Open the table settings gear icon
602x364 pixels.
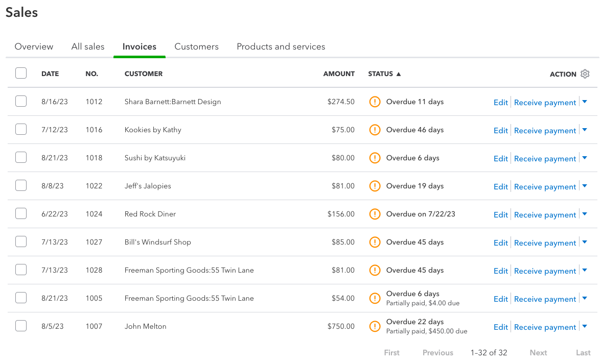tap(585, 74)
